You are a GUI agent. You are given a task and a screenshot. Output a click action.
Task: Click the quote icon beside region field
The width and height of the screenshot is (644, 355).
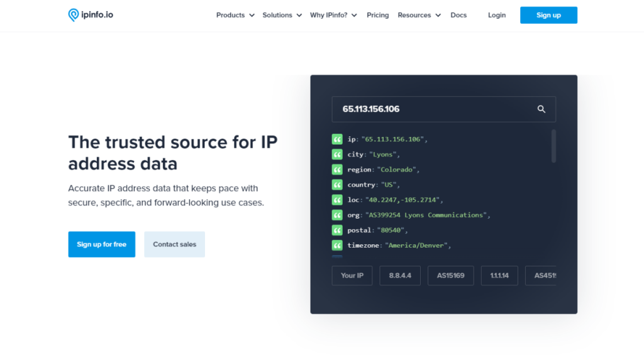pos(337,170)
